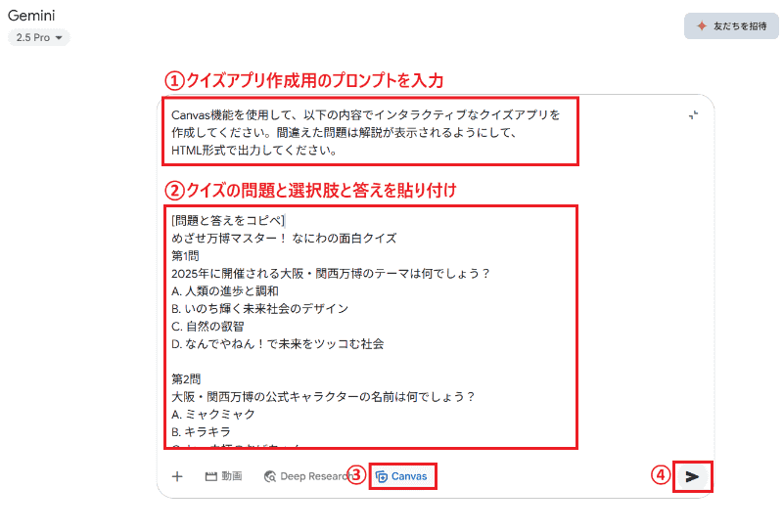The width and height of the screenshot is (783, 532).
Task: Click answer line B. キラキラ
Action: 201,431
